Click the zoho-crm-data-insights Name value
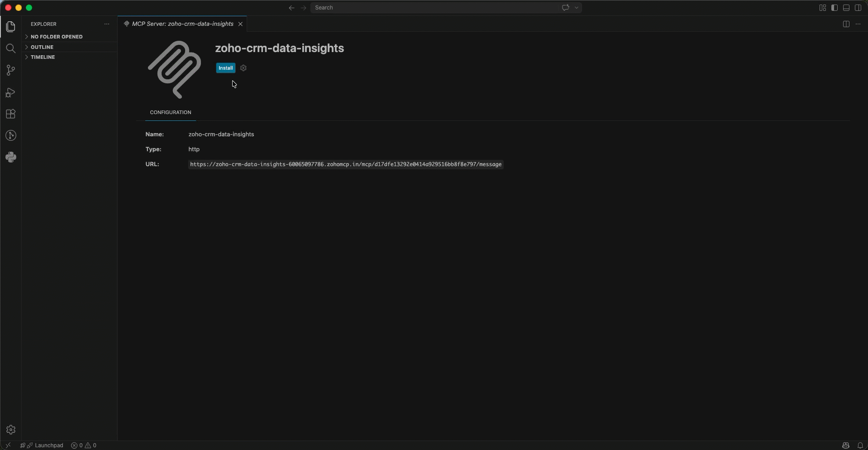Image resolution: width=868 pixels, height=450 pixels. click(x=221, y=134)
